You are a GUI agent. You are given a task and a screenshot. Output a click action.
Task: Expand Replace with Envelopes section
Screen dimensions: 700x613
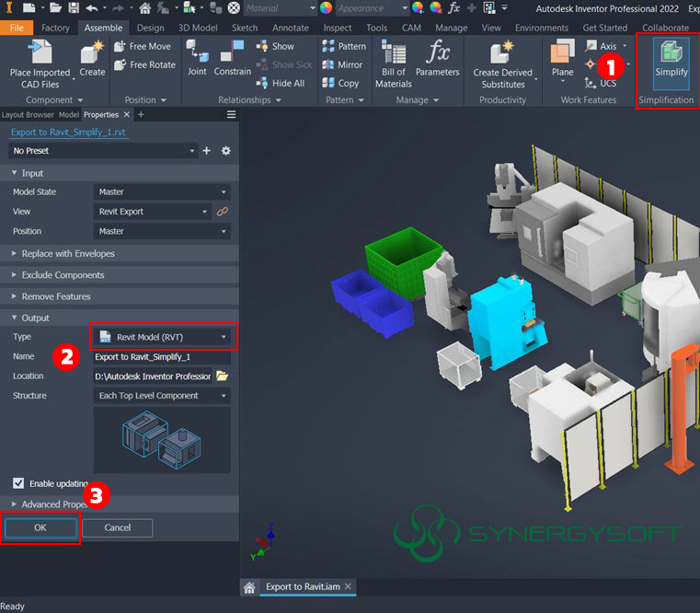click(x=120, y=253)
